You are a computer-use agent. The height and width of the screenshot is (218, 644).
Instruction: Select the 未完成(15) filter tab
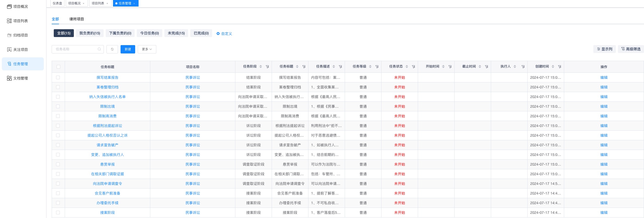[176, 33]
